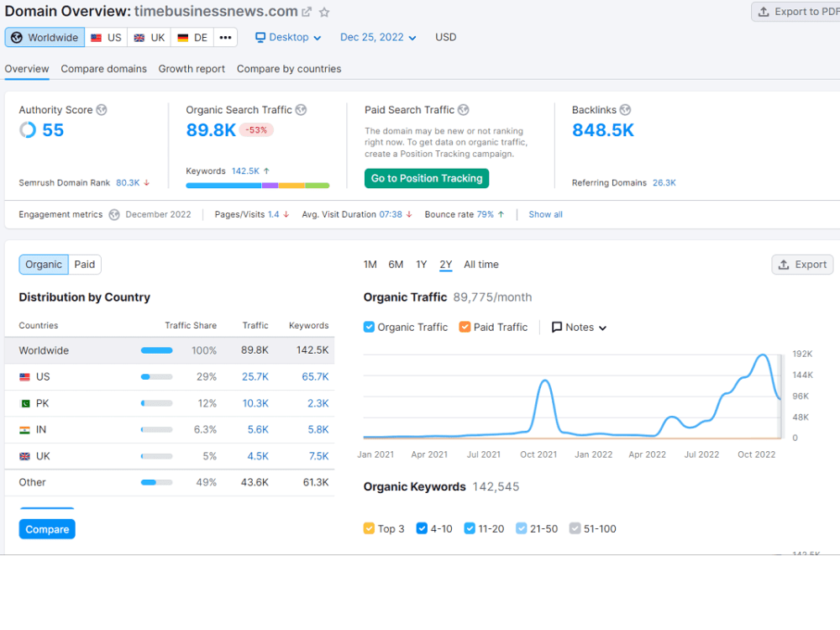Viewport: 840px width, 630px height.
Task: Click the Notes speech bubble icon
Action: [x=557, y=327]
